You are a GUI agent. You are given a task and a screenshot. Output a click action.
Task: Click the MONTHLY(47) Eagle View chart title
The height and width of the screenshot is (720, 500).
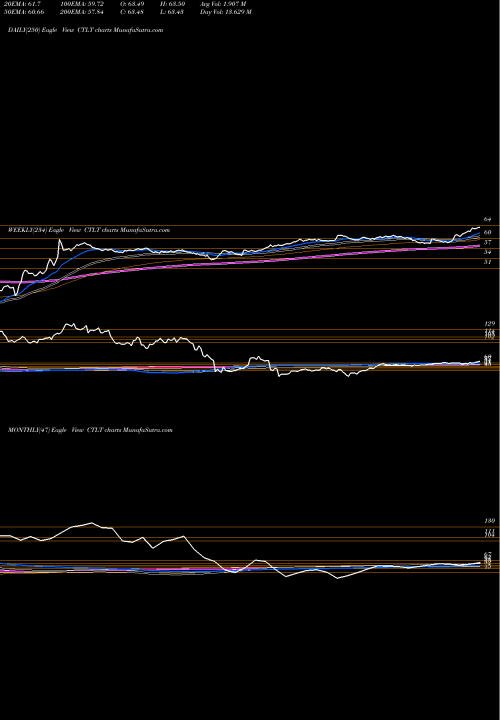(x=90, y=430)
